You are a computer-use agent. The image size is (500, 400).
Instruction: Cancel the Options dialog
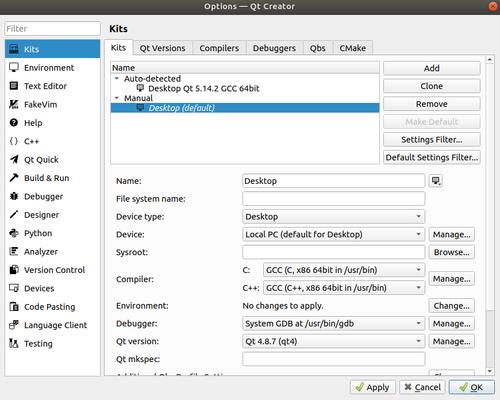pos(422,387)
